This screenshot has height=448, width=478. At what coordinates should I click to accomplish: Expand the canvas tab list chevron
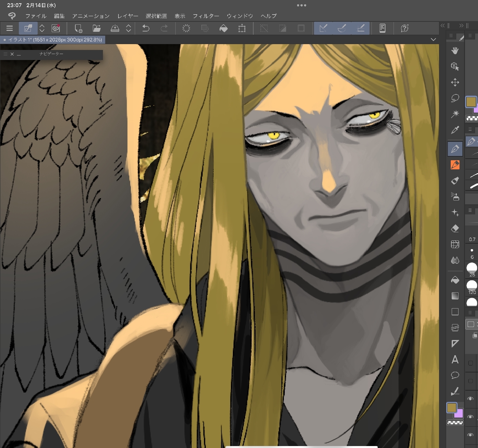(433, 40)
